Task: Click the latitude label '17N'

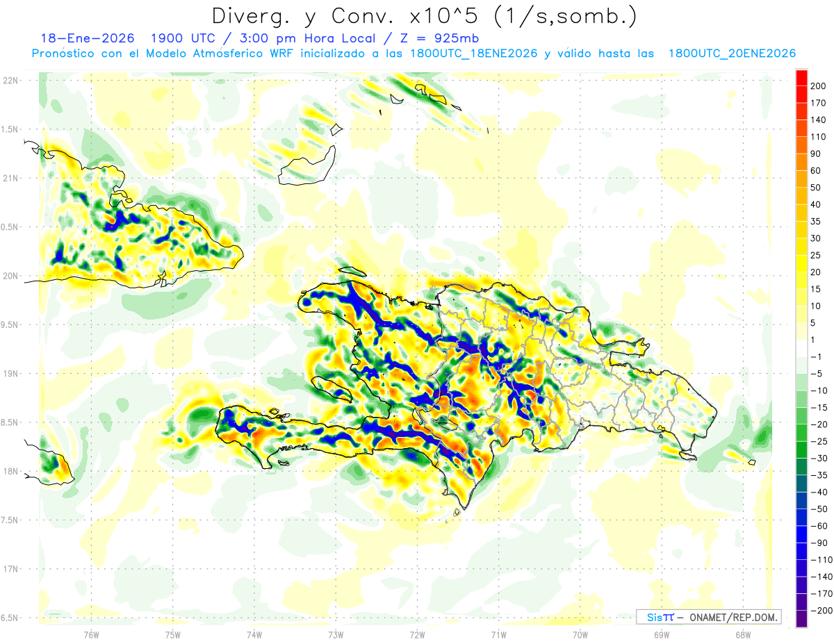Action: click(x=10, y=569)
